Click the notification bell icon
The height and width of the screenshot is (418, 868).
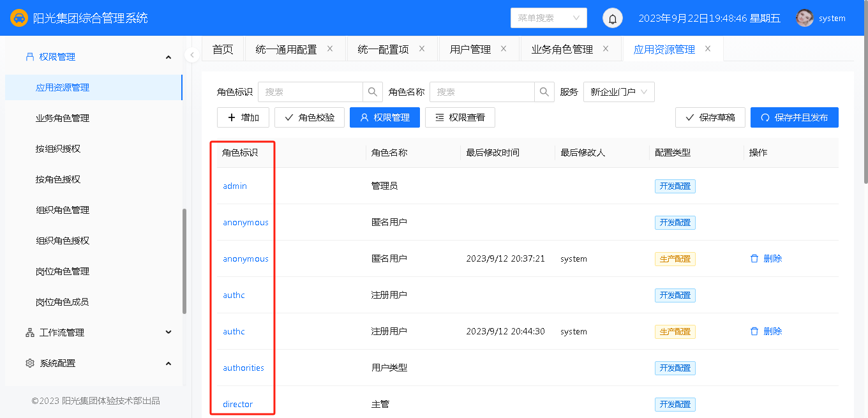point(613,19)
